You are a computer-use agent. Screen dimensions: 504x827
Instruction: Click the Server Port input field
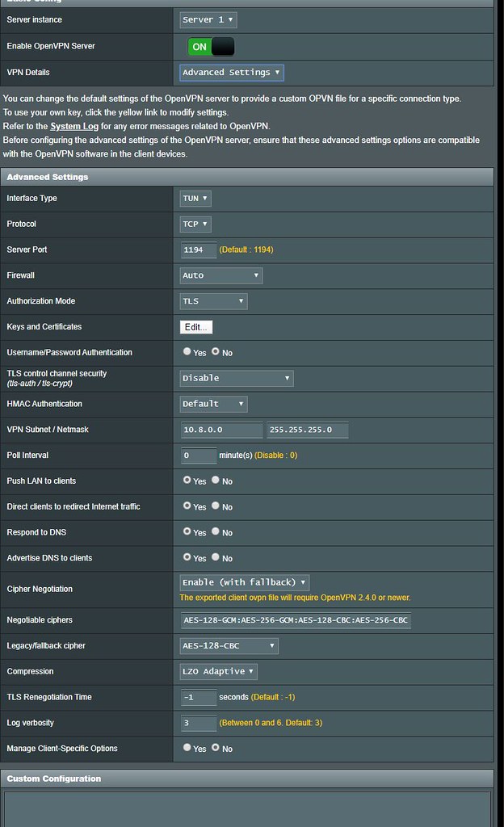pos(199,250)
